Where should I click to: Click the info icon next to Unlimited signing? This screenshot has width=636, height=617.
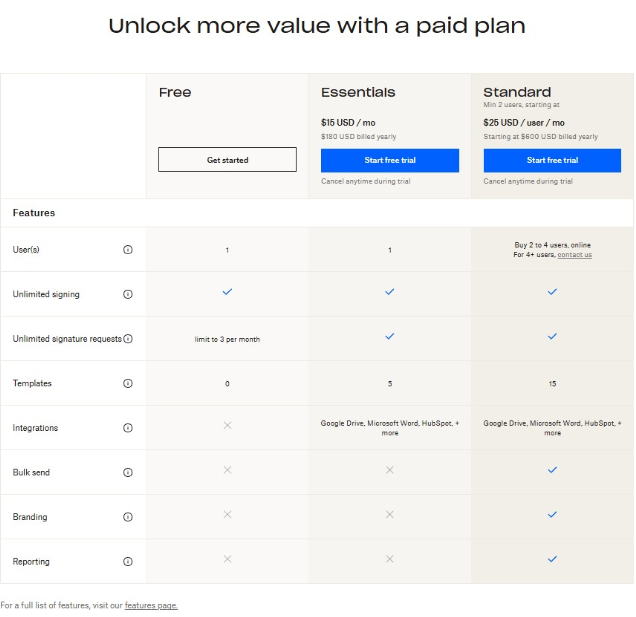pyautogui.click(x=128, y=294)
